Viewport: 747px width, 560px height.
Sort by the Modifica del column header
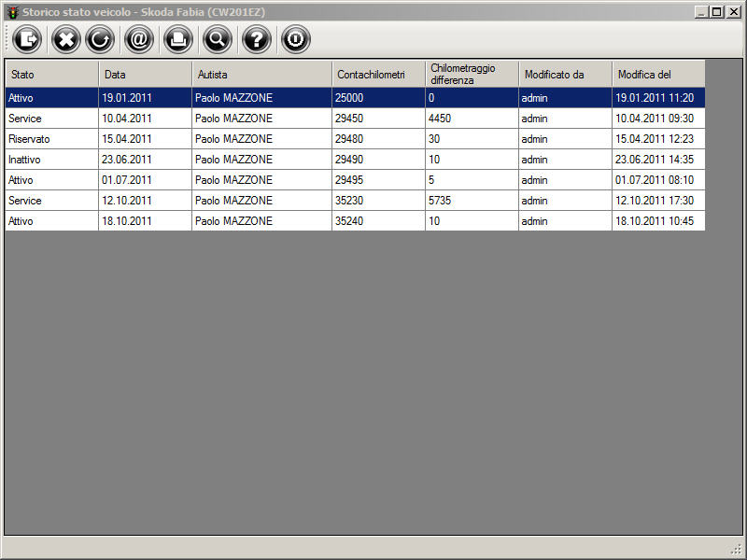point(658,75)
